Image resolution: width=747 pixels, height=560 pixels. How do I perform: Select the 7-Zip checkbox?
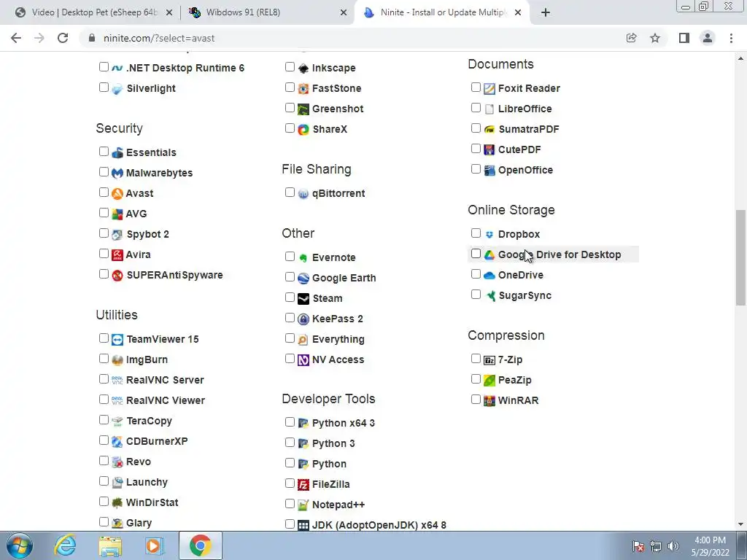476,359
